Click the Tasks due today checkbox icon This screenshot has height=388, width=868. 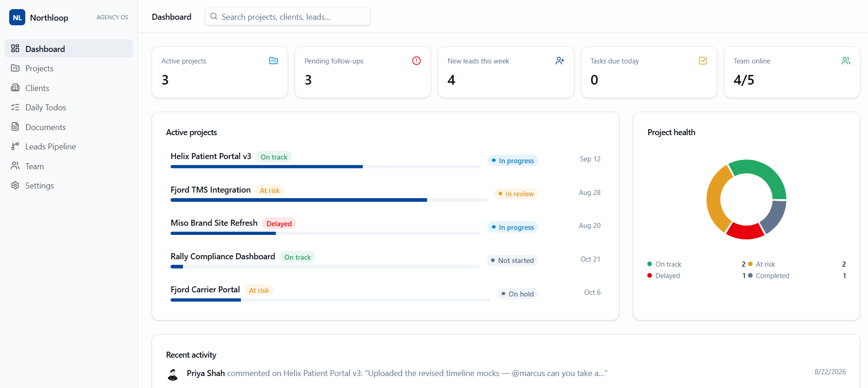(703, 61)
